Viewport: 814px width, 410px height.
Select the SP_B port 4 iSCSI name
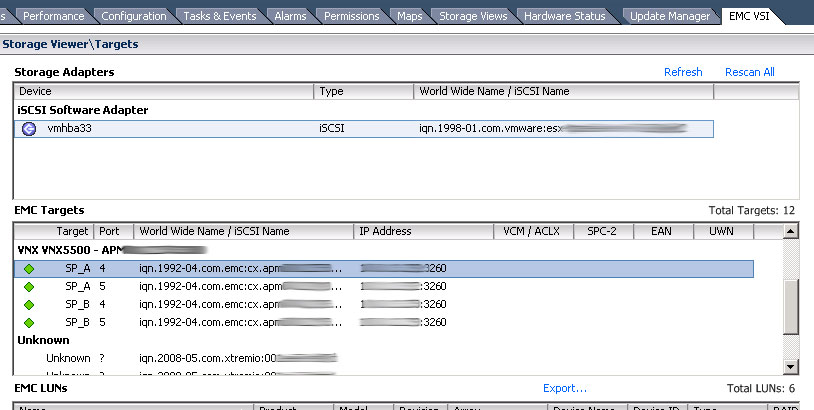[x=240, y=305]
